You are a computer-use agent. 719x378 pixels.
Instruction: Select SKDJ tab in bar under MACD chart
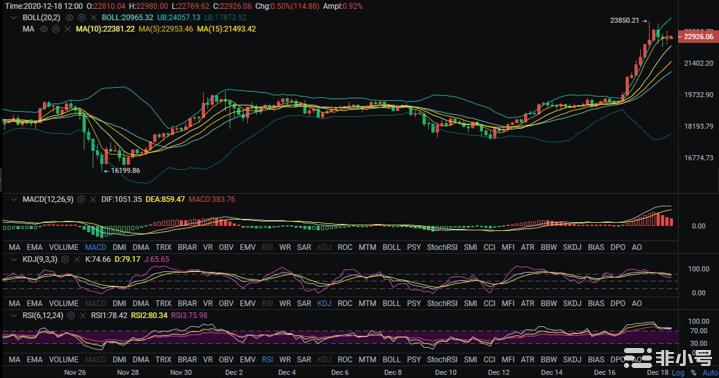coord(572,247)
